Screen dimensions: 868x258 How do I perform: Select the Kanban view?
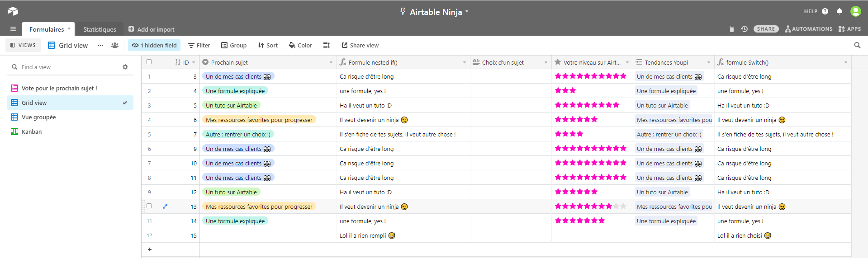coord(32,131)
